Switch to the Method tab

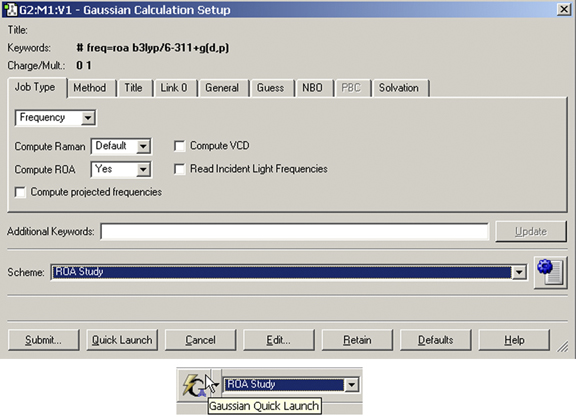pyautogui.click(x=90, y=88)
